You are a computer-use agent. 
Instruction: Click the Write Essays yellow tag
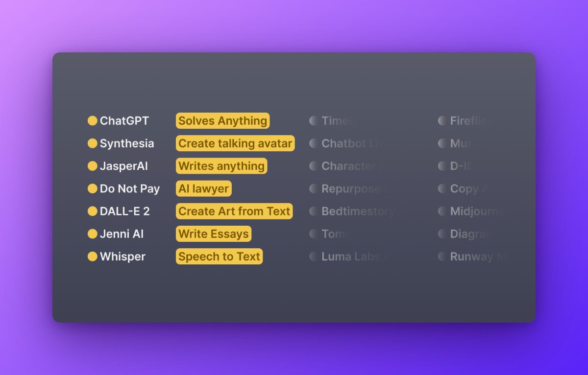(214, 234)
